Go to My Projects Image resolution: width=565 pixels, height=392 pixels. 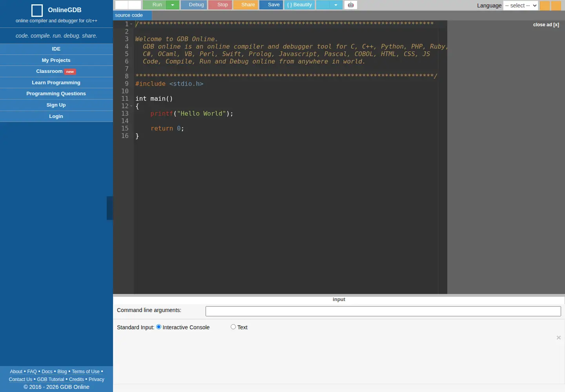click(x=56, y=60)
